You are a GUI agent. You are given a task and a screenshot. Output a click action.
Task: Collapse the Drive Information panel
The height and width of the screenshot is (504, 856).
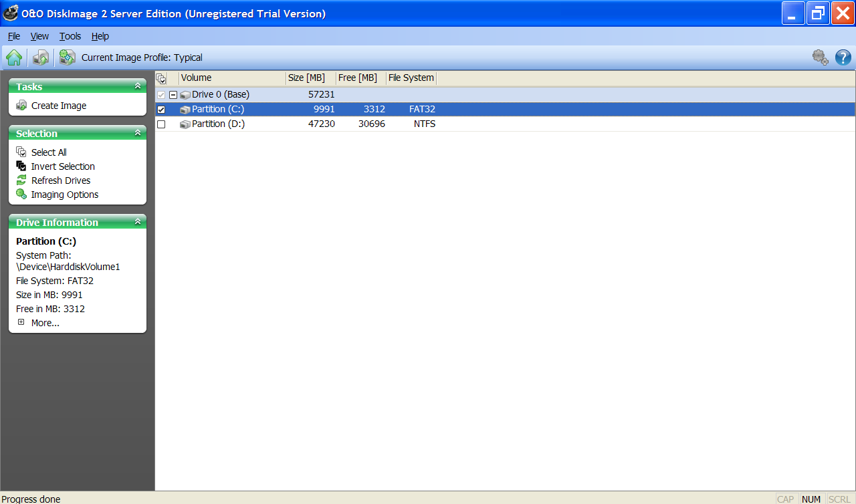click(x=138, y=222)
